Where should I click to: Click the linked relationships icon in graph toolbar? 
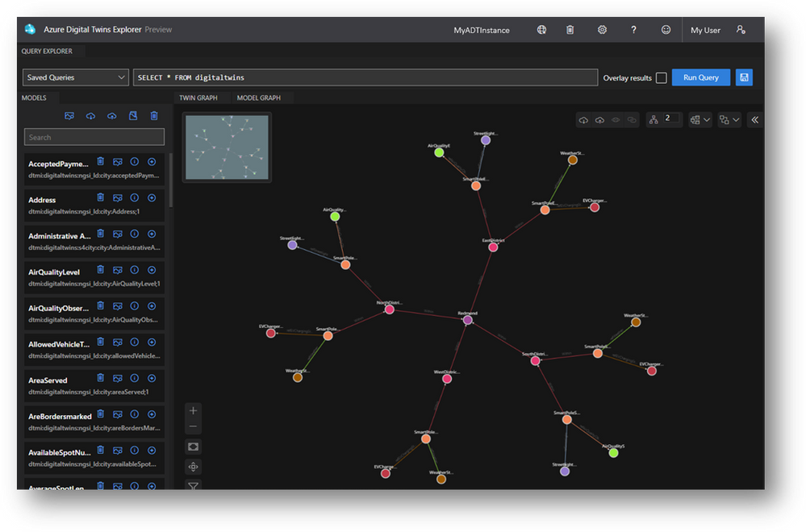632,120
